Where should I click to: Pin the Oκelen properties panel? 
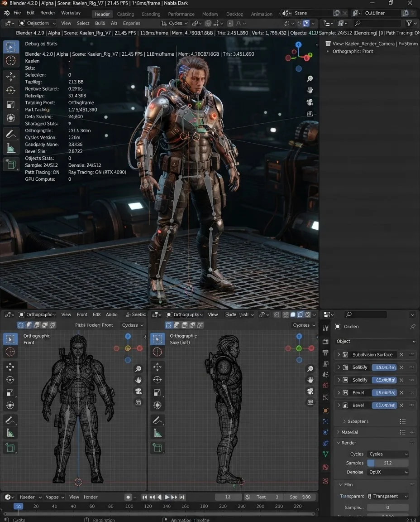point(413,327)
